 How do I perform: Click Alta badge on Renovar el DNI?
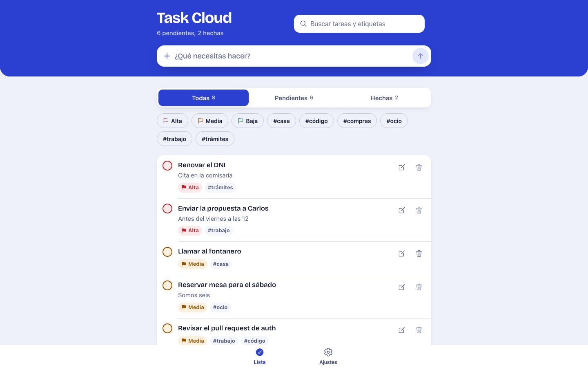click(x=190, y=187)
